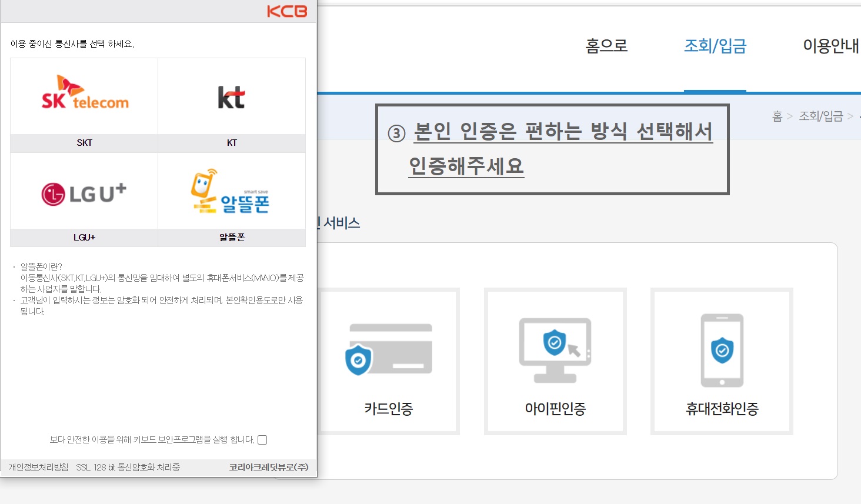This screenshot has width=861, height=504.
Task: Click the 카드인증 text label
Action: point(389,409)
